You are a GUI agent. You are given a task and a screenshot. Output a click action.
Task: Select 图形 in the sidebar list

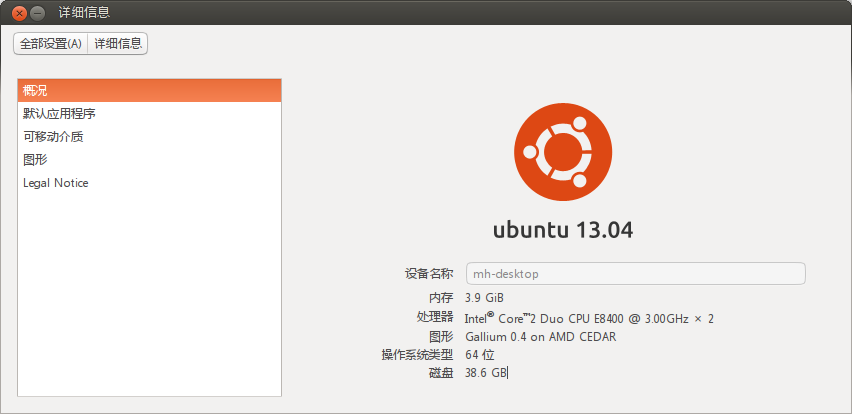pos(149,160)
